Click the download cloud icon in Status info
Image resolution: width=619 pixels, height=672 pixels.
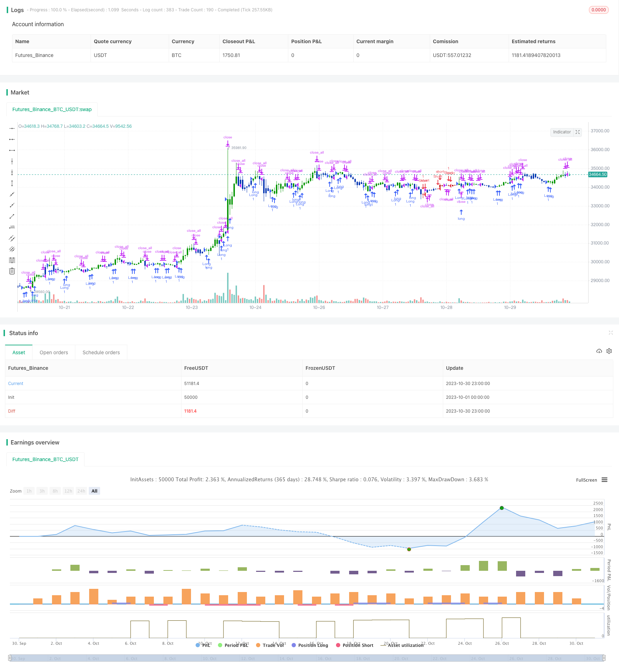[x=599, y=351]
